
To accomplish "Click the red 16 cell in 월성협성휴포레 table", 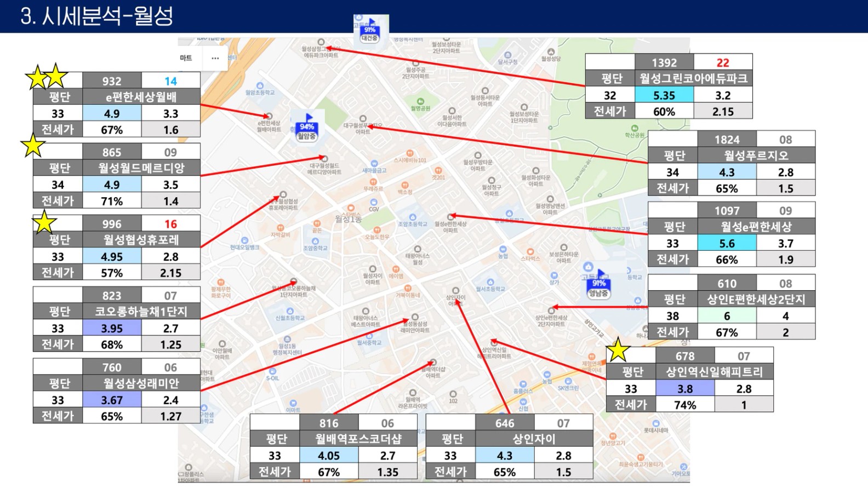I will 171,224.
